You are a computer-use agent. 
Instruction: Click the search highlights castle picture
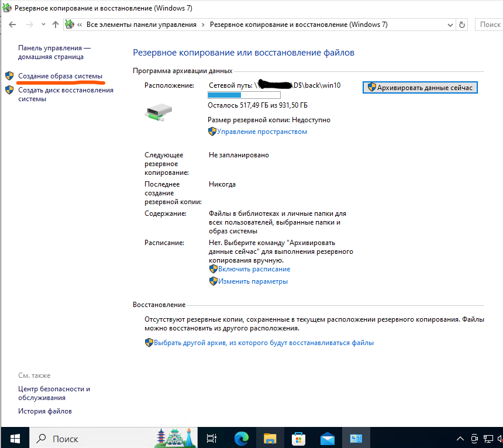point(175,438)
